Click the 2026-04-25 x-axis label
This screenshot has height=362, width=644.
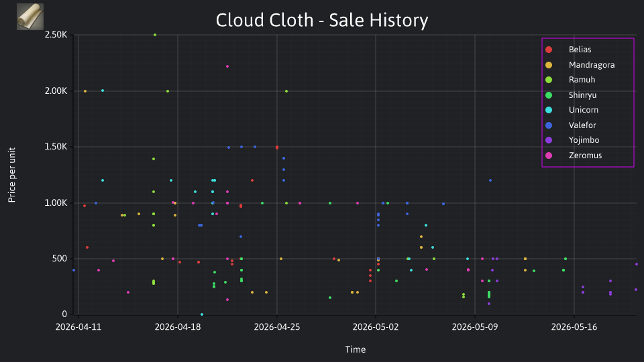[x=277, y=327]
